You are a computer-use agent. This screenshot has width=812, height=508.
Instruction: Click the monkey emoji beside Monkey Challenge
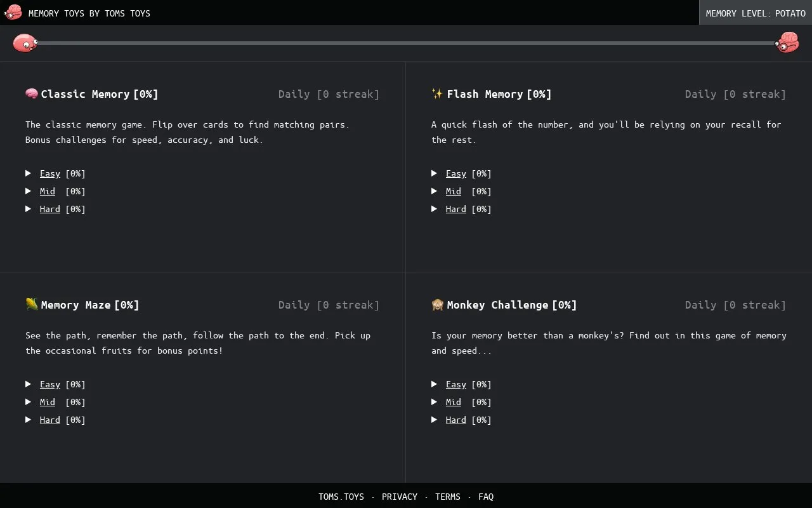click(438, 304)
